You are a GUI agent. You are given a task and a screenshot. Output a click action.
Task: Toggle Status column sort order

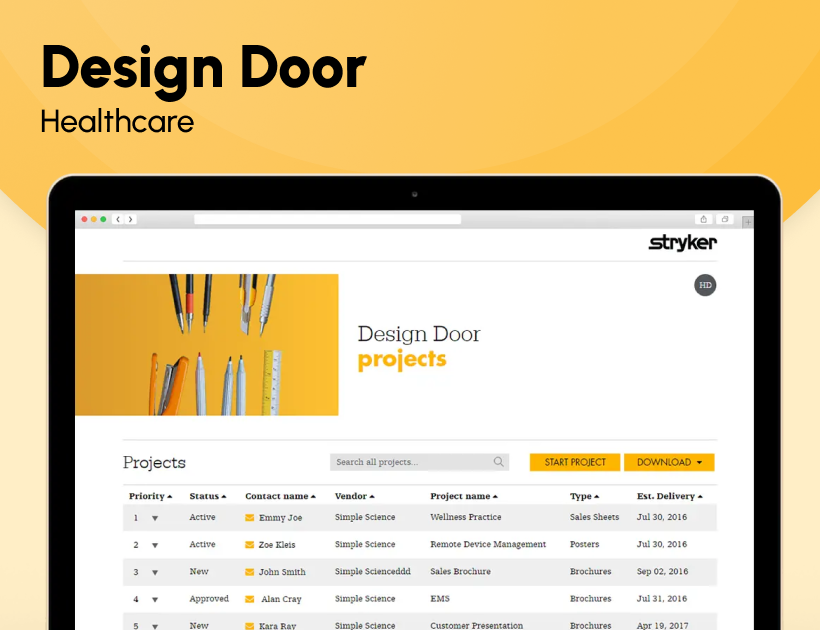[x=208, y=495]
